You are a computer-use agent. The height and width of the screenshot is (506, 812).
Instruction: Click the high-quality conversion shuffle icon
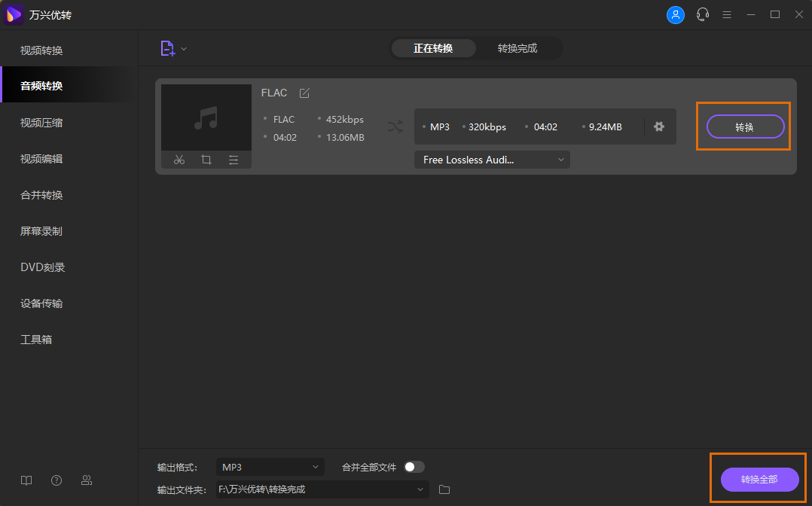click(395, 126)
